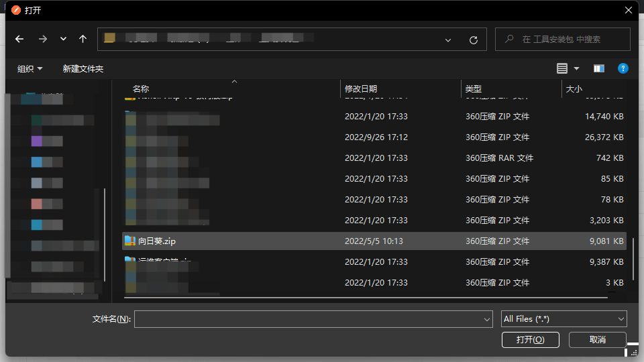Viewport: 644px width, 362px height.
Task: Select the file sized 3 KB
Action: 374,283
